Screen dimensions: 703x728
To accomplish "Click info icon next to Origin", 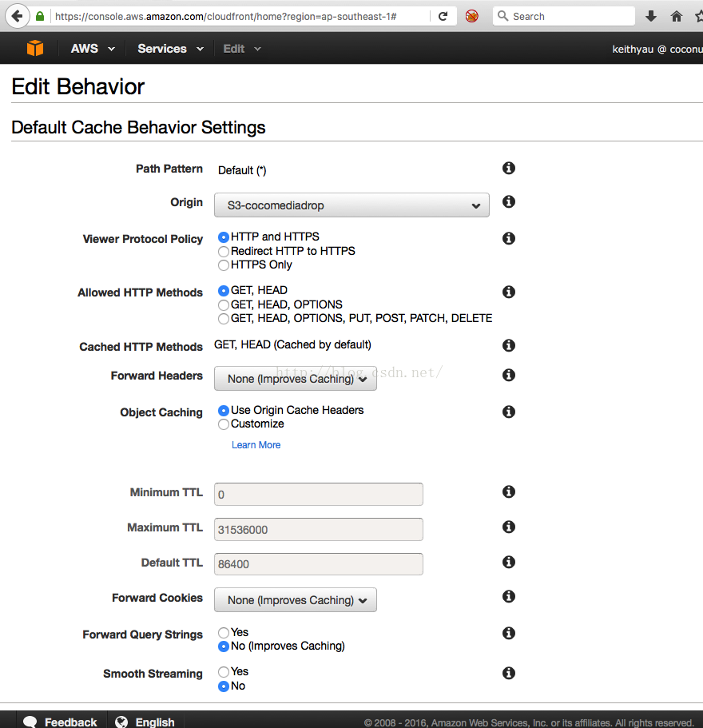I will [508, 202].
